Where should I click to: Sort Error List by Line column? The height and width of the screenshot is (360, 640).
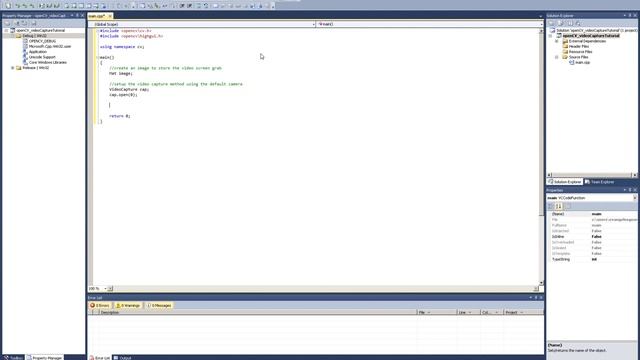pyautogui.click(x=468, y=312)
